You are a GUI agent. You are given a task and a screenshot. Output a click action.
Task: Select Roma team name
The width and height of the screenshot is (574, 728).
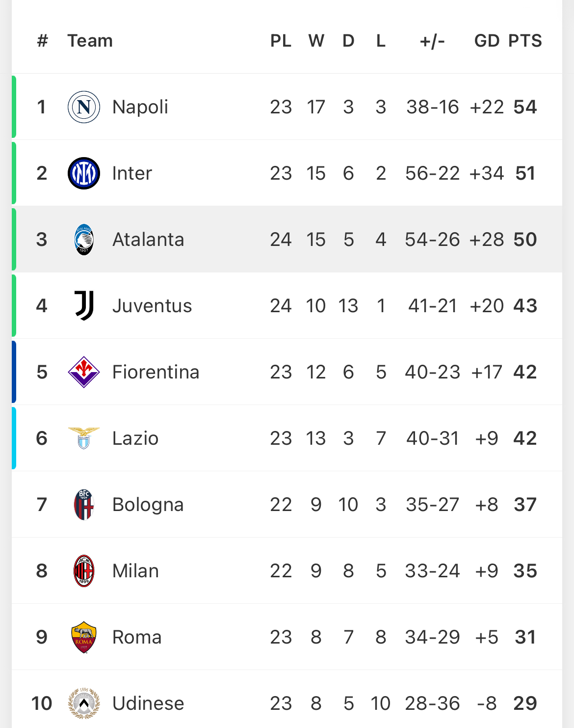coord(137,637)
